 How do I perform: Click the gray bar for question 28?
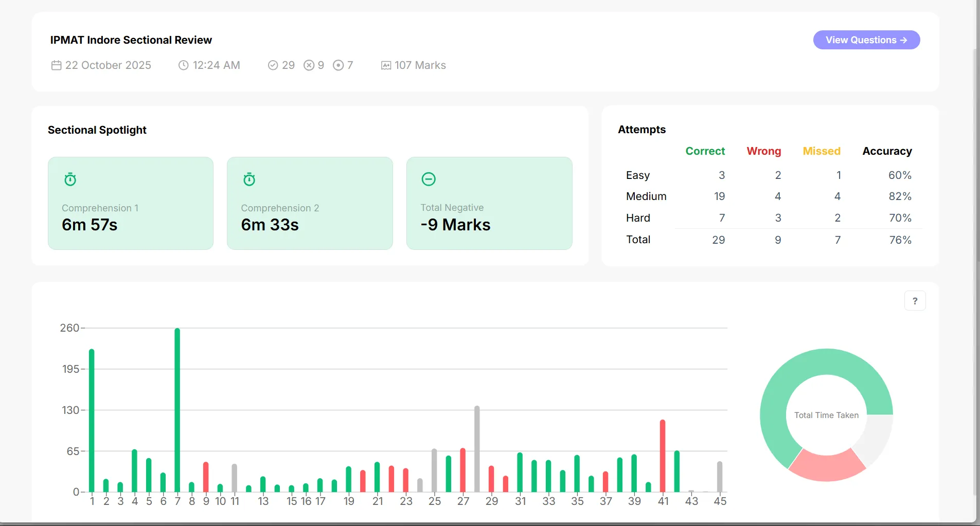point(477,449)
